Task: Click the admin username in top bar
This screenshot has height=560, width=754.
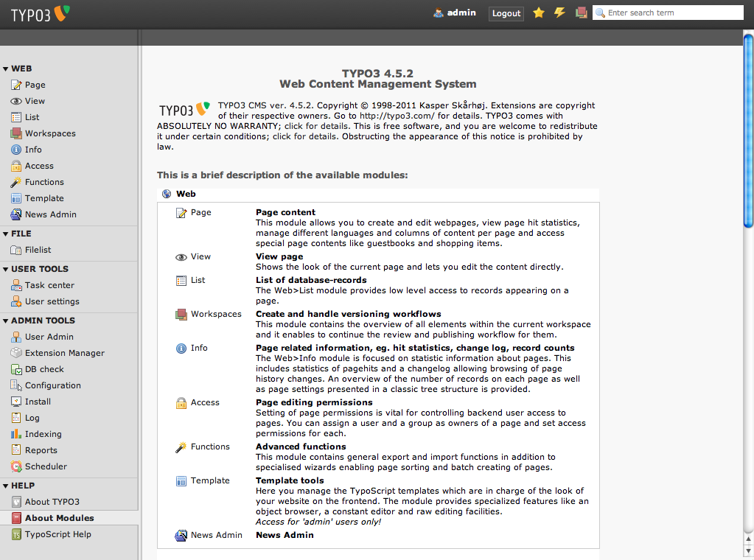Action: pyautogui.click(x=461, y=13)
